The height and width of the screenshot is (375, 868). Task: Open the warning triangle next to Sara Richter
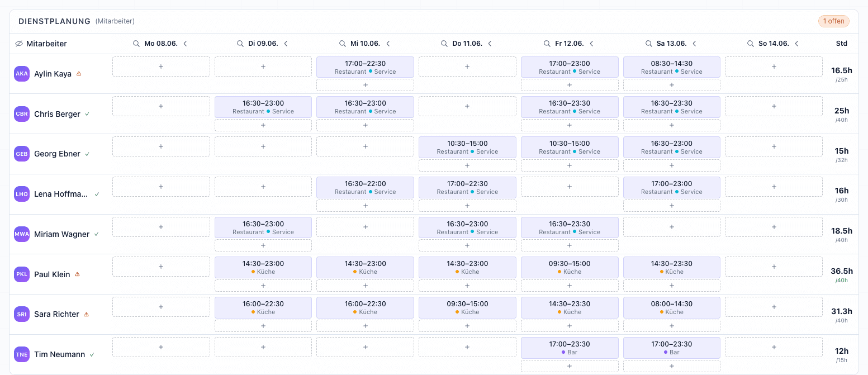(86, 314)
